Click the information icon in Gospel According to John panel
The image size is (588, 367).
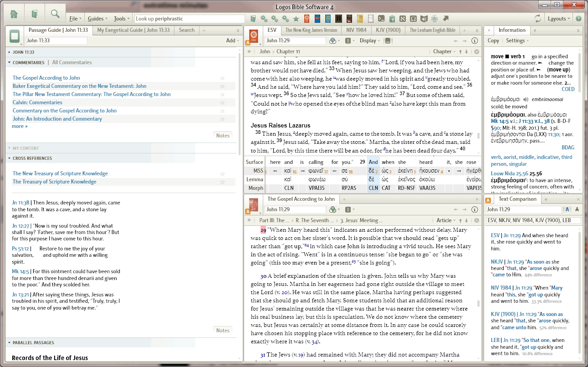click(x=475, y=209)
